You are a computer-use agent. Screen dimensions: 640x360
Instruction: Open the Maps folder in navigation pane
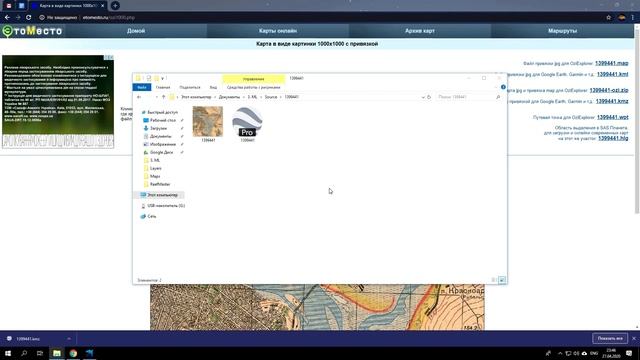152,176
